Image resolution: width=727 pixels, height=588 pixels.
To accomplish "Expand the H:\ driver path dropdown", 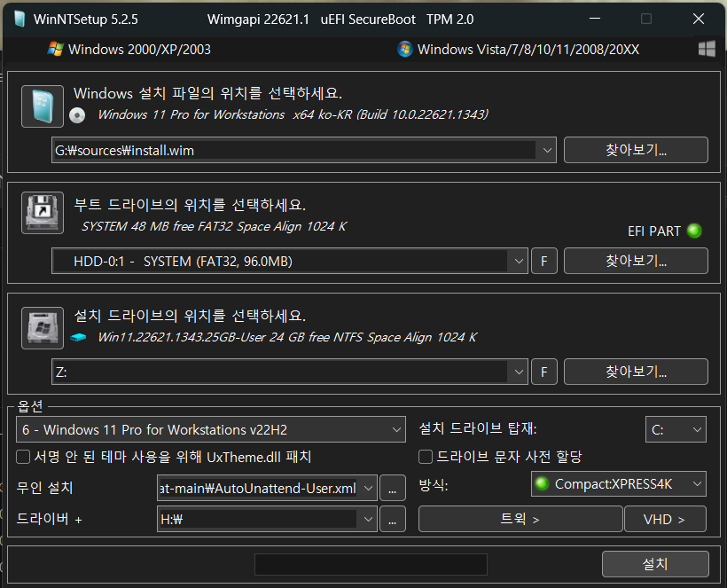I will pos(368,519).
